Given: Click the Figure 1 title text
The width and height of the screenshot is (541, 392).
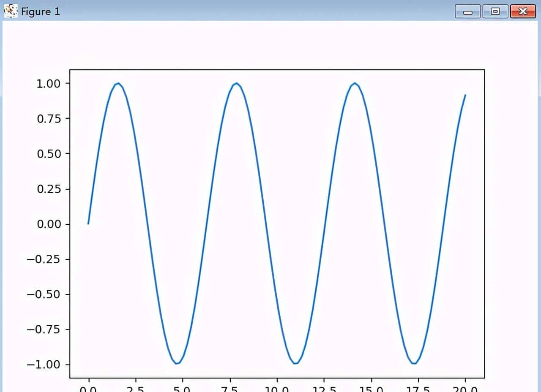Looking at the screenshot, I should 41,12.
